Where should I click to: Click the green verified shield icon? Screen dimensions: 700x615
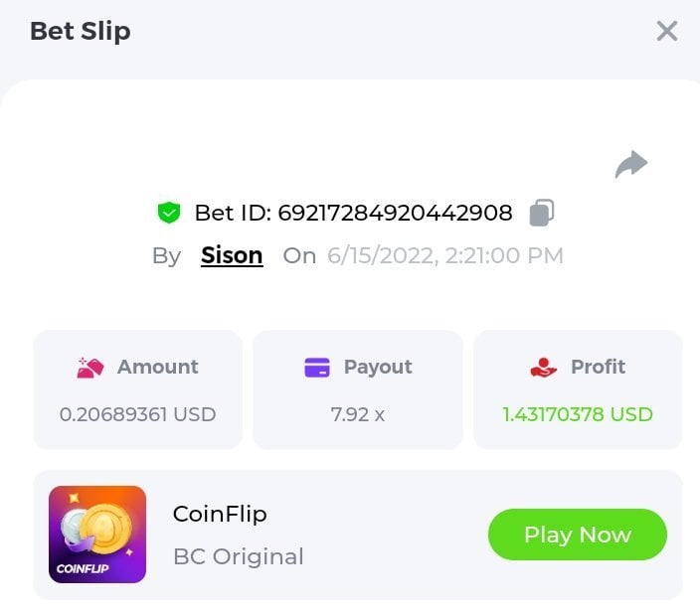tap(169, 213)
